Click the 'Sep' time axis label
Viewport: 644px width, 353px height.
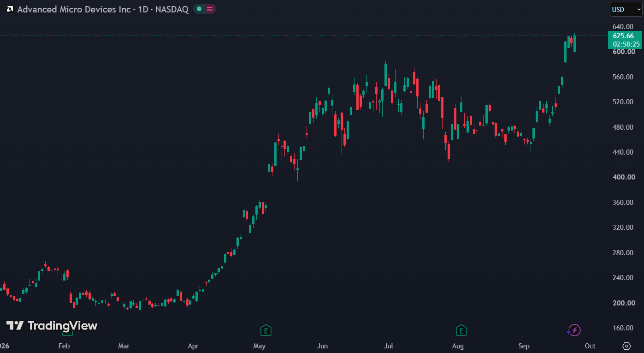524,346
